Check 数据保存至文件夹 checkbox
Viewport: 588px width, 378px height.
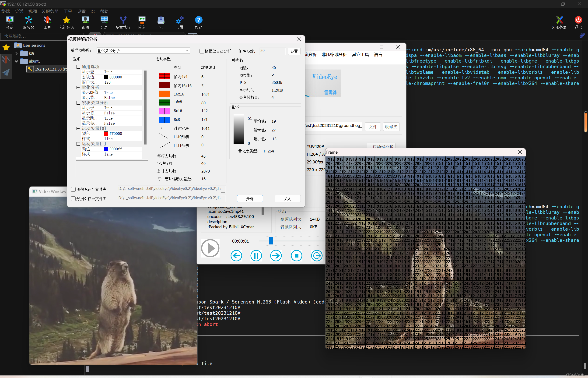point(73,199)
